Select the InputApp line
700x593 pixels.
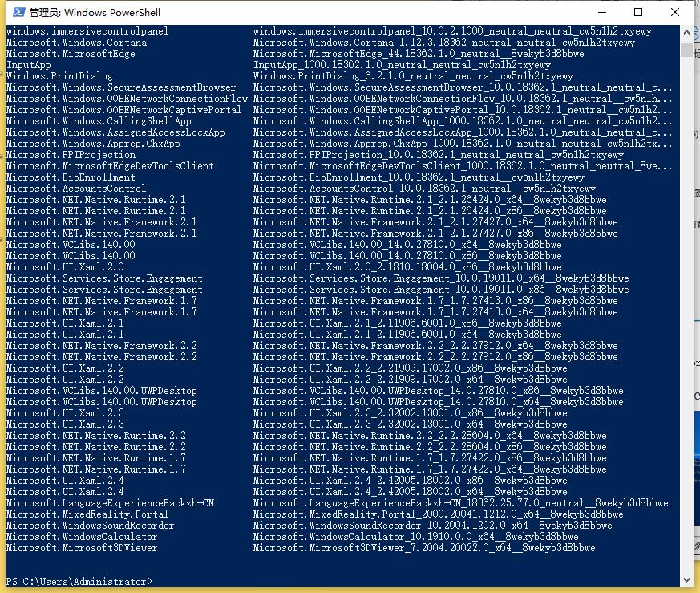(28, 64)
